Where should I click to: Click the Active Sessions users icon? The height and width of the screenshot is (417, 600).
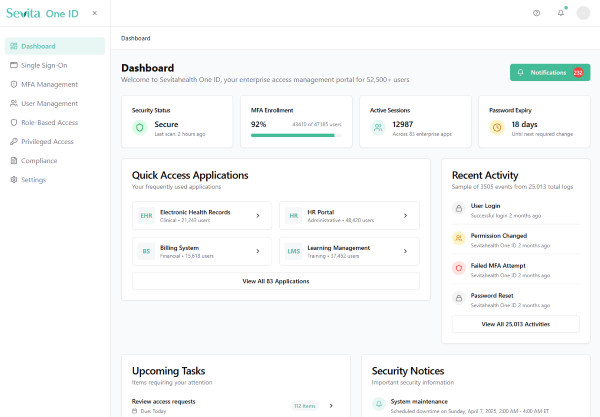point(378,128)
